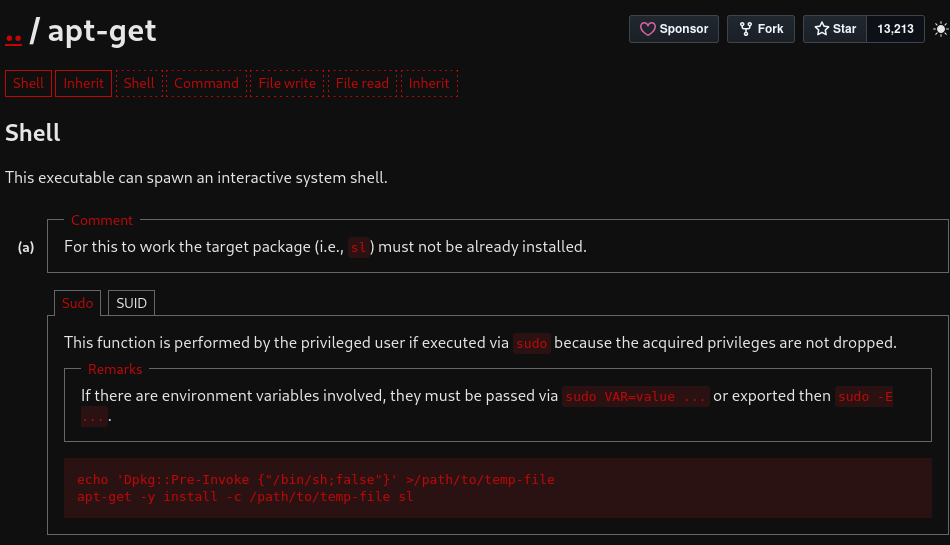
Task: Click the Fork button
Action: coord(761,29)
